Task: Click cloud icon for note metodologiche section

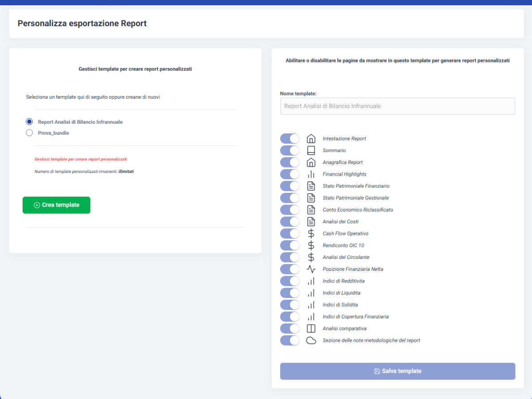Action: point(311,340)
